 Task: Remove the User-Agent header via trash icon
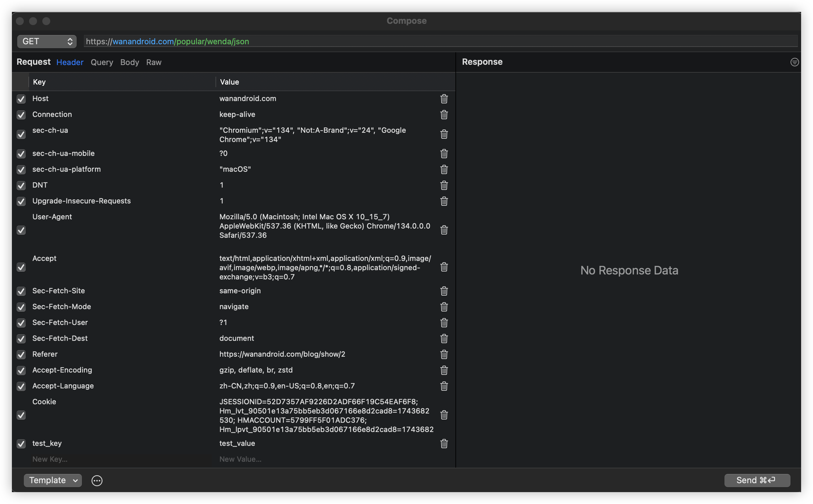click(x=444, y=230)
